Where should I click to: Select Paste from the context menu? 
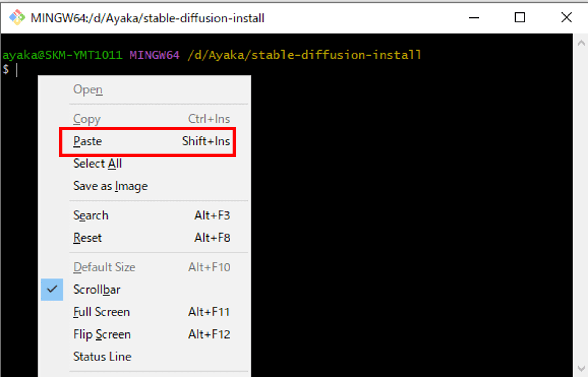[88, 141]
